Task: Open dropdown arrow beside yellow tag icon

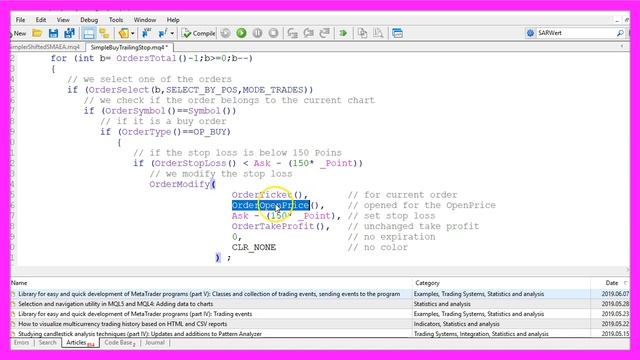Action: pos(133,33)
